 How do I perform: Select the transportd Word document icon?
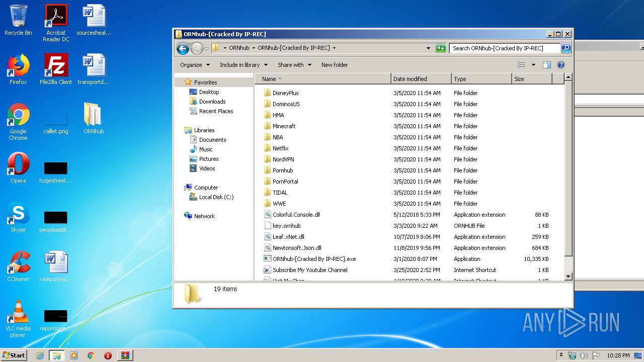pos(94,69)
